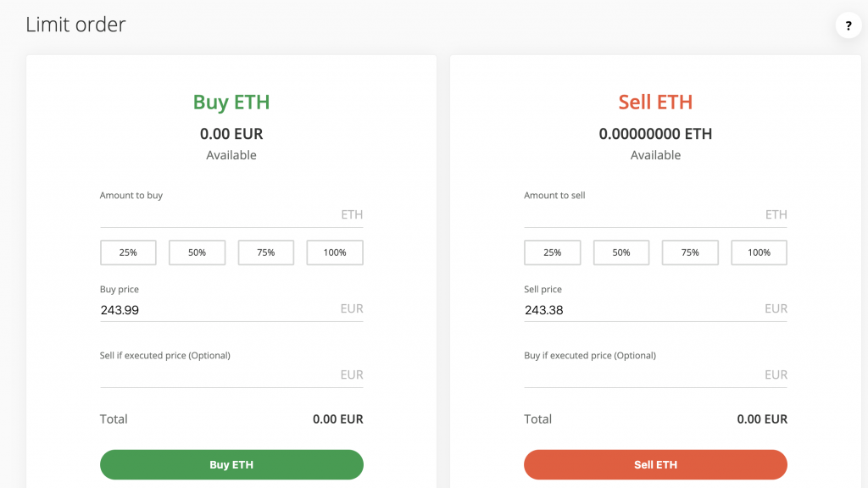Edit the Buy price field showing 243.99
Screen dimensions: 868x488
pos(231,309)
